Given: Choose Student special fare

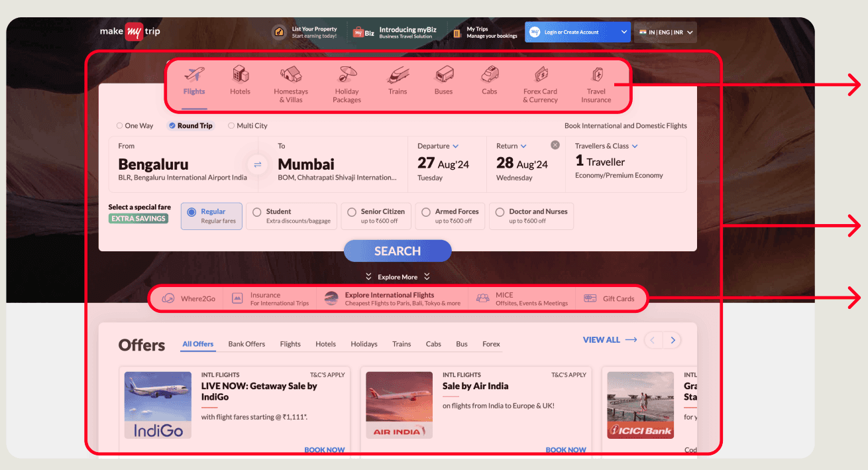Looking at the screenshot, I should click(x=292, y=216).
